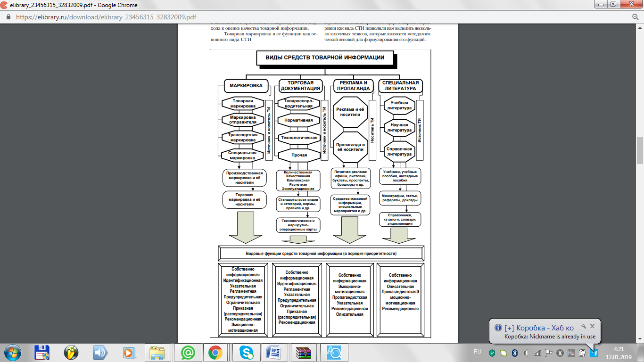Click the Прочая box
The width and height of the screenshot is (644, 362).
click(298, 155)
